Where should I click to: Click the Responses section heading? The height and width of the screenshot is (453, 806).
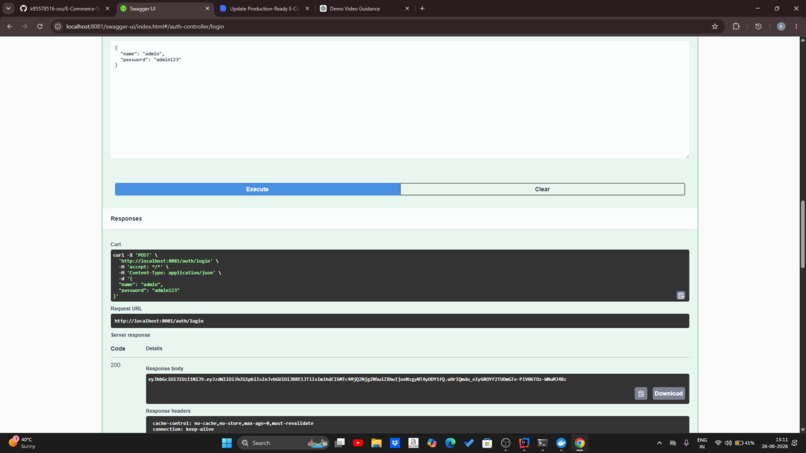pyautogui.click(x=126, y=219)
